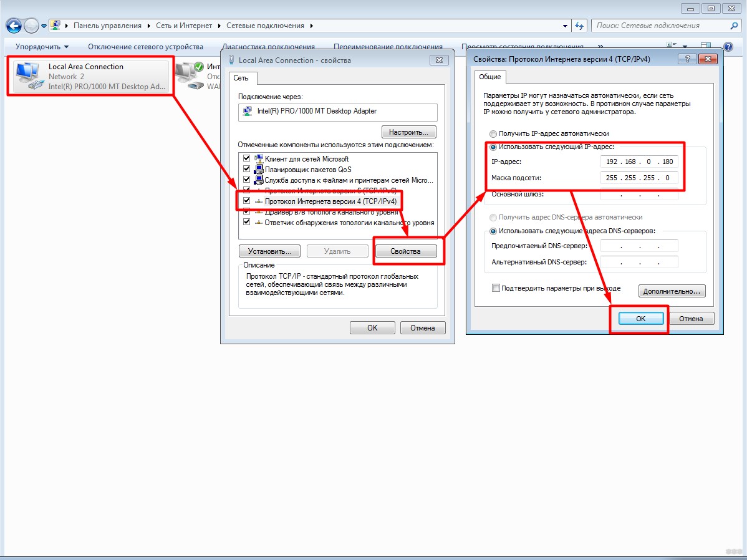Click the Основной шлюз address field
This screenshot has width=747, height=560.
click(x=639, y=195)
